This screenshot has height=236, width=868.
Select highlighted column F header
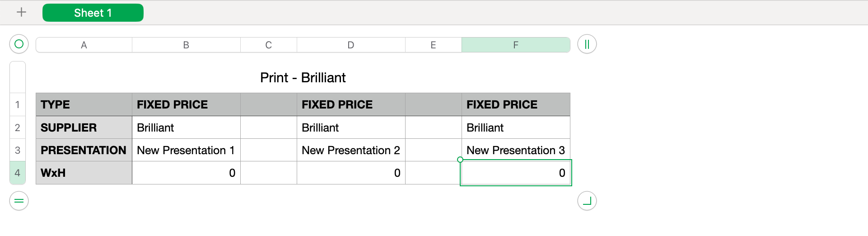[516, 45]
